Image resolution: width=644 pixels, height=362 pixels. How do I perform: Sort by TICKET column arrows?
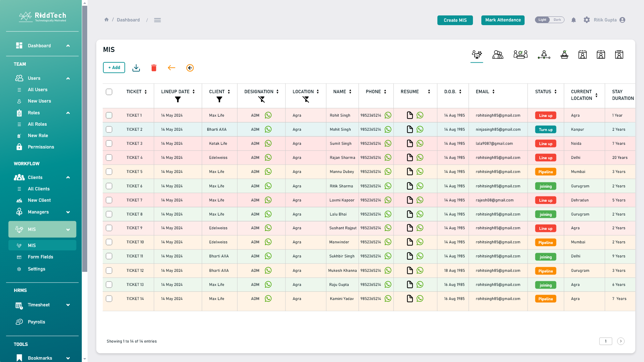(146, 92)
